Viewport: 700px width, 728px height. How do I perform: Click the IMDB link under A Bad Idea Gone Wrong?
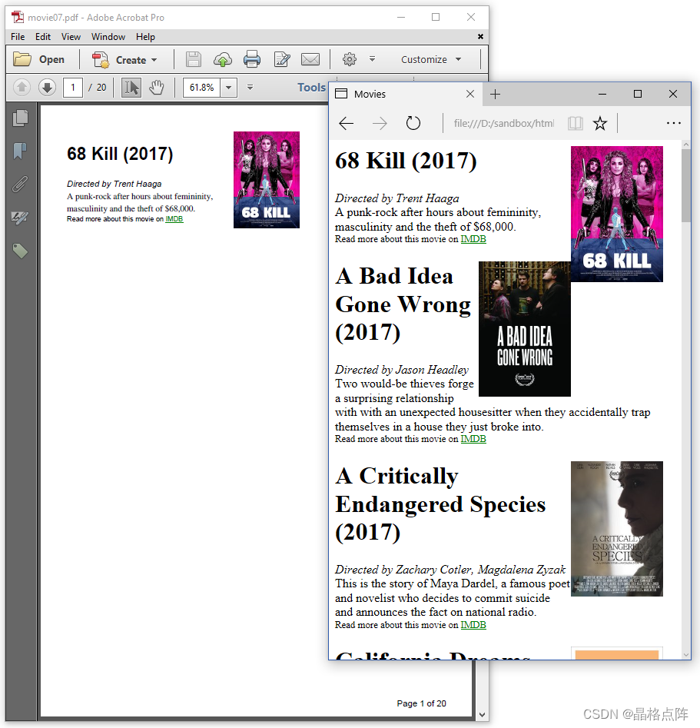[473, 439]
